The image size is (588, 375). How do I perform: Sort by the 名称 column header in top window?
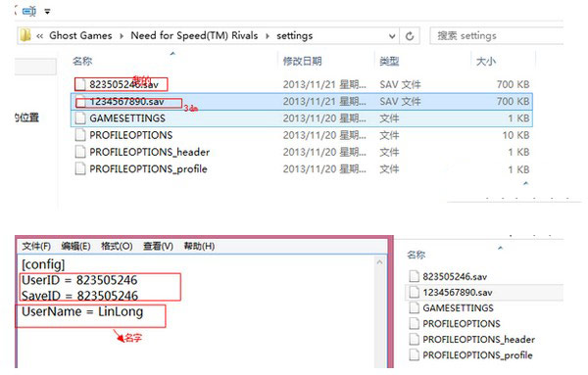click(82, 61)
